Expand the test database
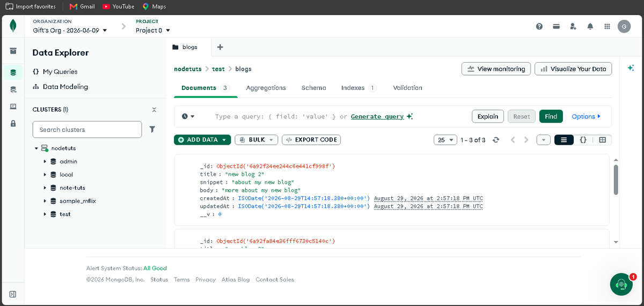This screenshot has height=306, width=644. coord(45,214)
